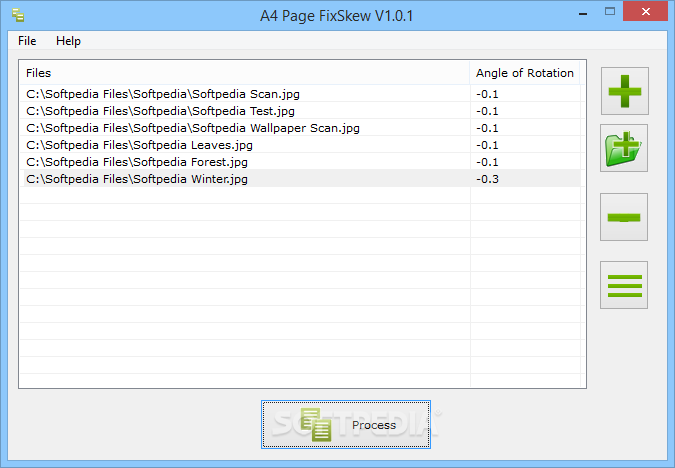Screen dimensions: 675x468
Task: Click the Files column header
Action: 245,73
